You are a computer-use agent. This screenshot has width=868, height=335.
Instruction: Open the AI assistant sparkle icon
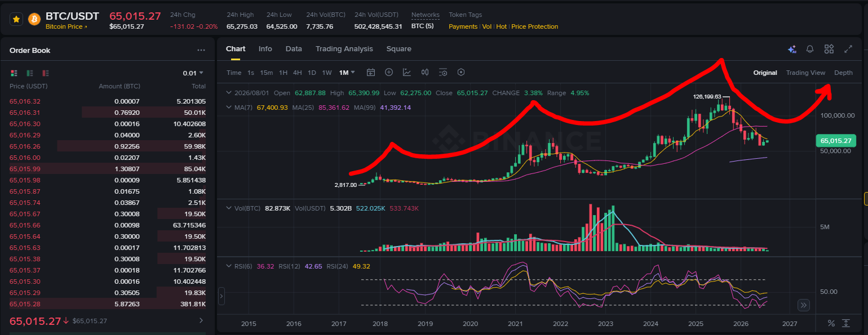(792, 49)
